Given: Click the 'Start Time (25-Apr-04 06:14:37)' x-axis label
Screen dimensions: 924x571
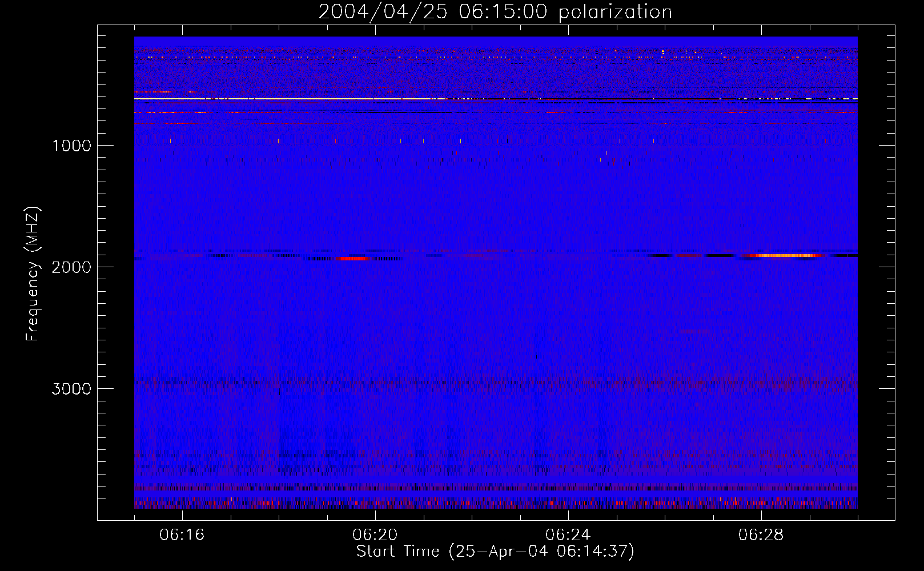Looking at the screenshot, I should [x=495, y=552].
